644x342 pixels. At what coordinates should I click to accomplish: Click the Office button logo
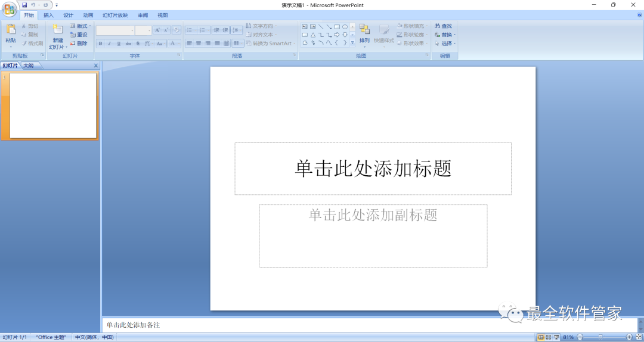9,9
